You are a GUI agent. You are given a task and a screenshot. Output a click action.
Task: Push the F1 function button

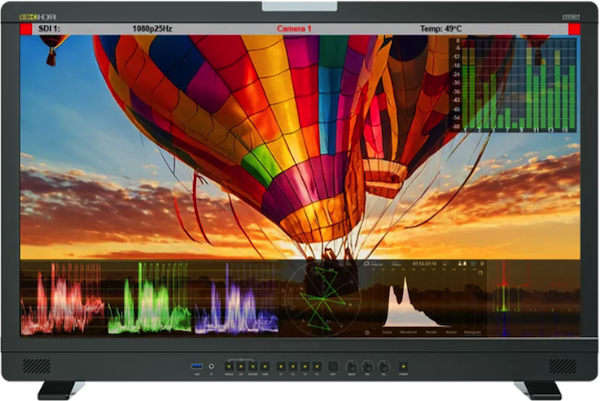pyautogui.click(x=281, y=367)
